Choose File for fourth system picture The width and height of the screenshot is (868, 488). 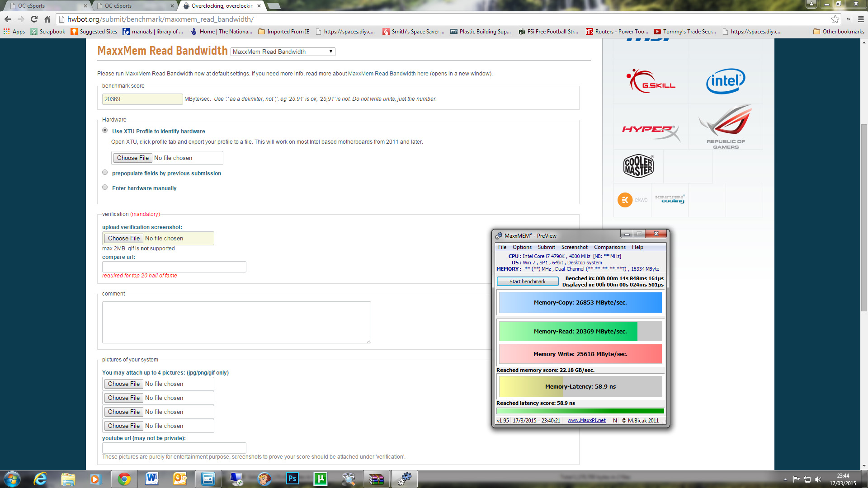(123, 426)
